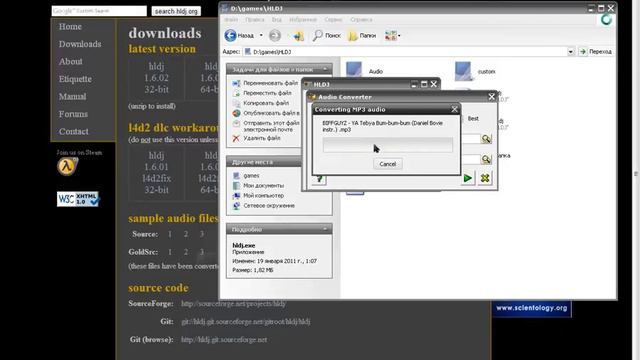This screenshot has width=640, height=360.
Task: Open the Поиск search tool
Action: pyautogui.click(x=327, y=36)
